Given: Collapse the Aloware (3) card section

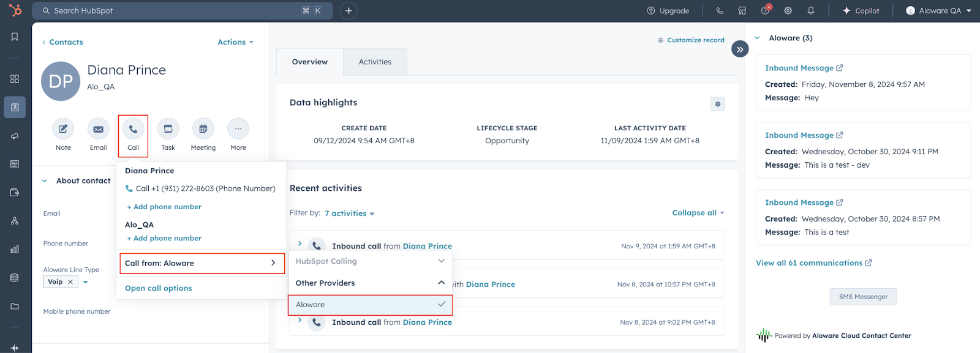Looking at the screenshot, I should 757,38.
